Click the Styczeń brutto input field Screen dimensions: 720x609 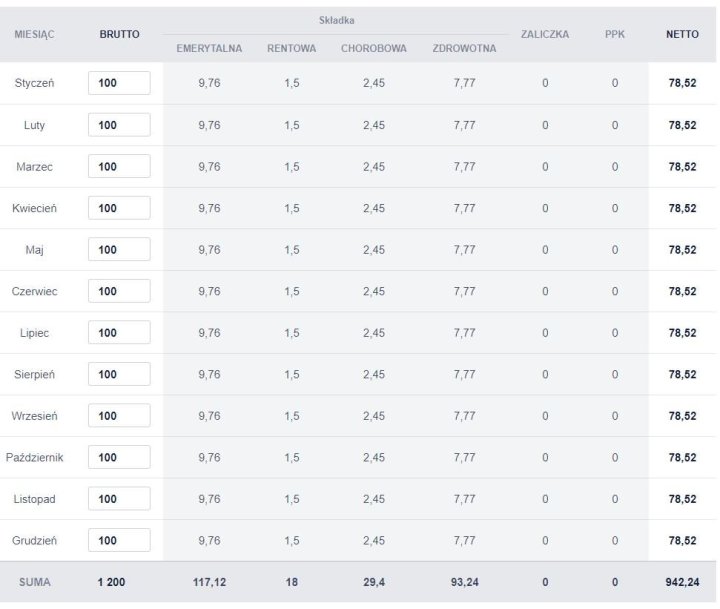(119, 83)
